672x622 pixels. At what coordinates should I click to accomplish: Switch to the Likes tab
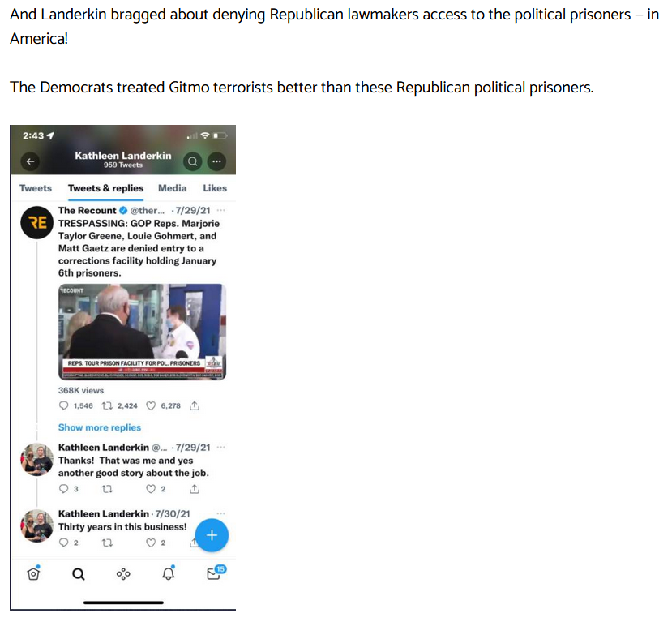click(x=215, y=188)
